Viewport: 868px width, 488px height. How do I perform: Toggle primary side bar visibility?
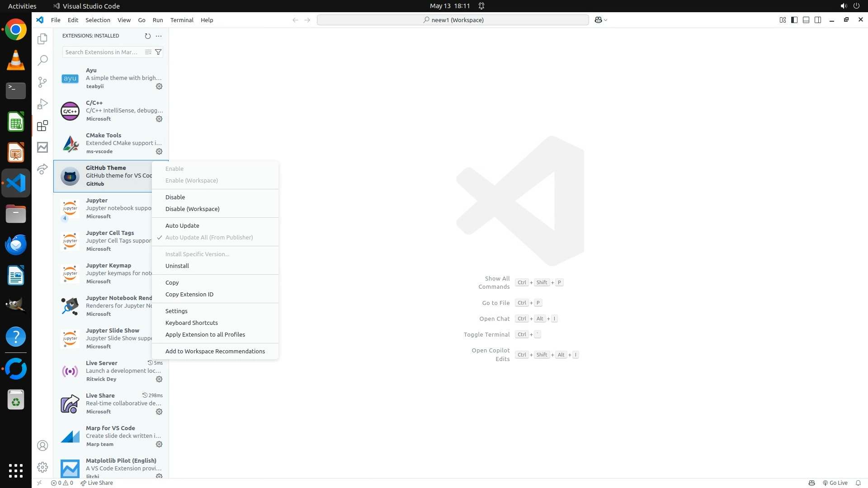coord(794,20)
